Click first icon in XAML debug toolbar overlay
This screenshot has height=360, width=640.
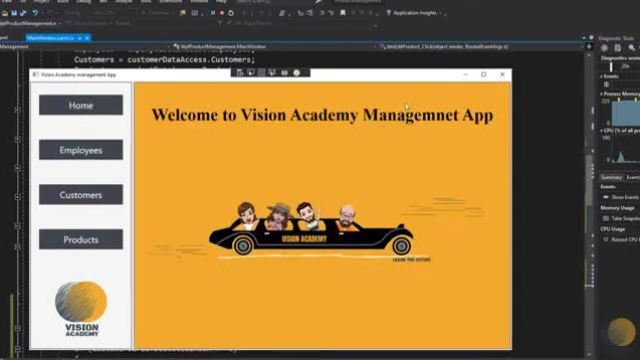pos(240,73)
